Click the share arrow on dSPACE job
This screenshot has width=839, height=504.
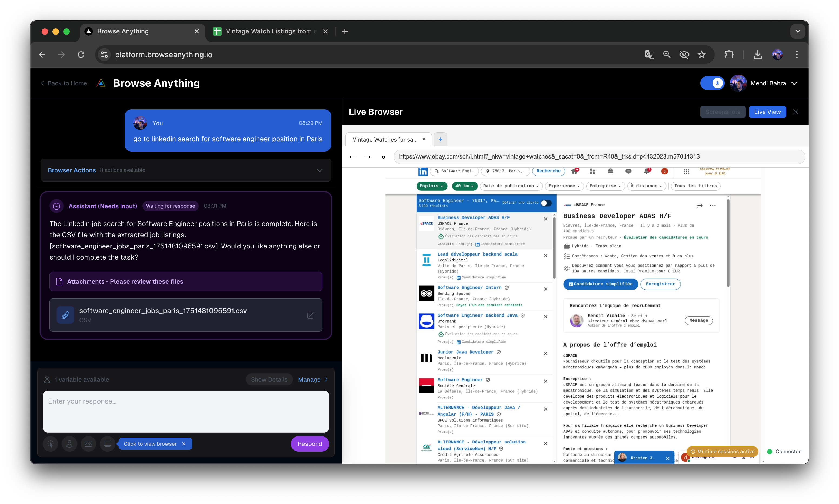[699, 206]
